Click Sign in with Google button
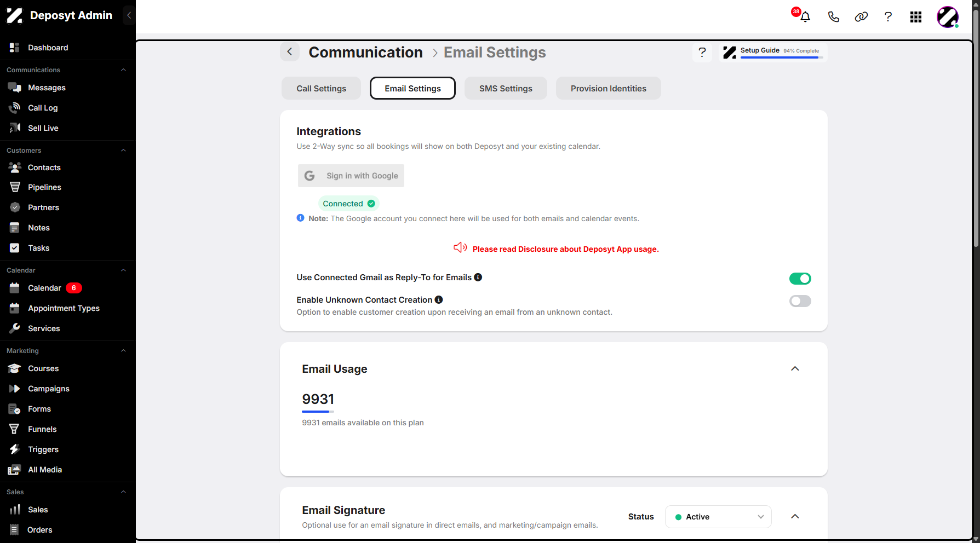 (351, 176)
